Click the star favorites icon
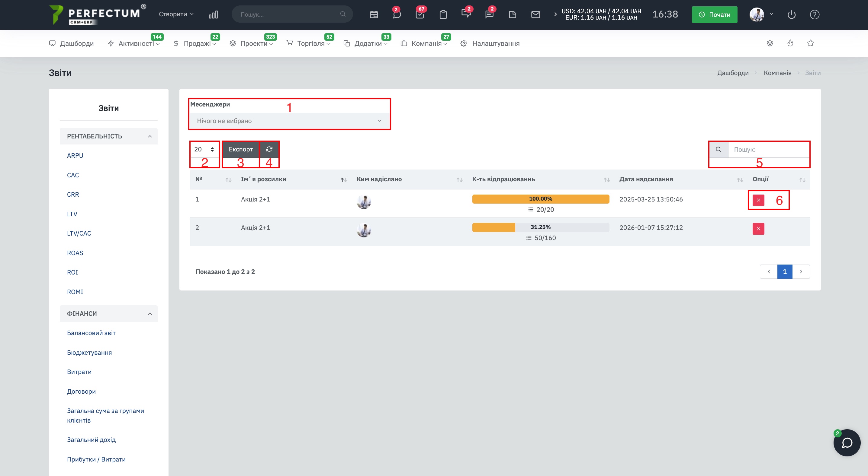Image resolution: width=868 pixels, height=476 pixels. pos(810,43)
